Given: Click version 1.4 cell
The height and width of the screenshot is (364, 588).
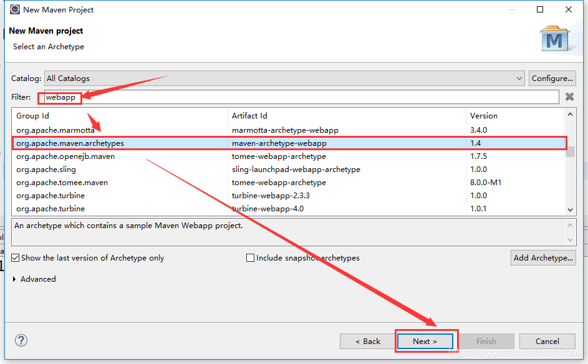Looking at the screenshot, I should coord(476,143).
